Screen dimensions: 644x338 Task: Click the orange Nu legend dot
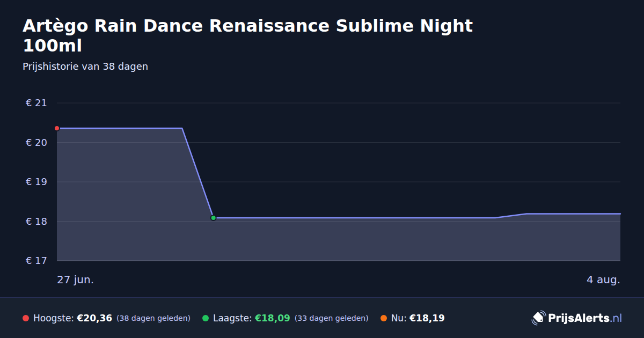click(384, 318)
